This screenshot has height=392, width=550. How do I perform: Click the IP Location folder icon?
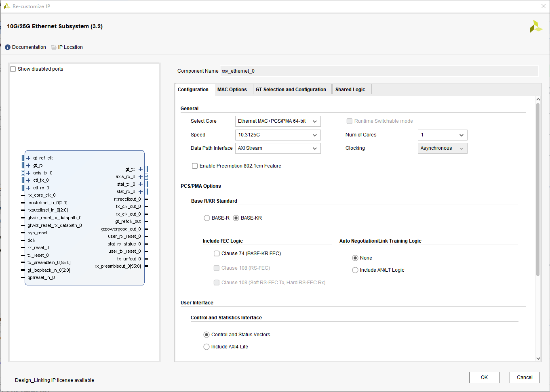tap(54, 47)
